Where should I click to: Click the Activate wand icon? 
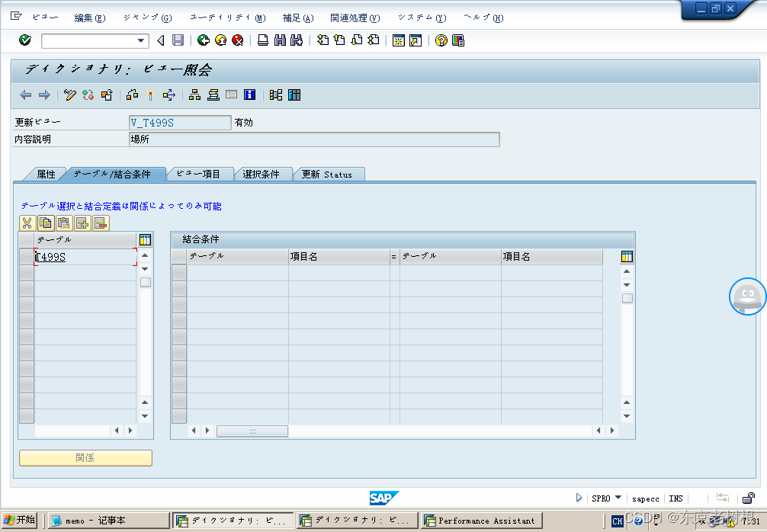(x=151, y=95)
